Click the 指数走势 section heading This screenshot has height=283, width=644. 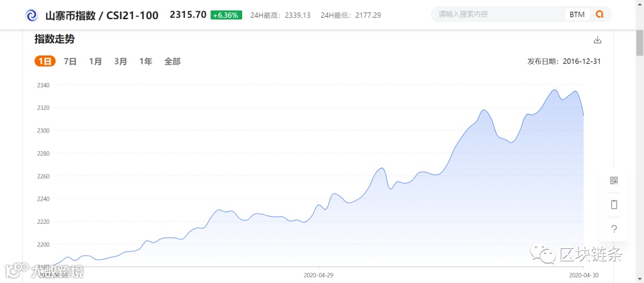(54, 39)
